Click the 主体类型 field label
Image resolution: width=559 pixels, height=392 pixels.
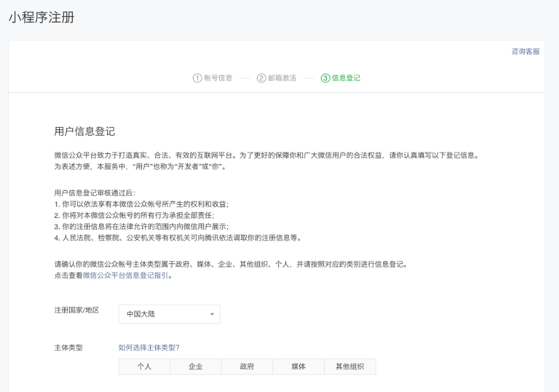68,347
